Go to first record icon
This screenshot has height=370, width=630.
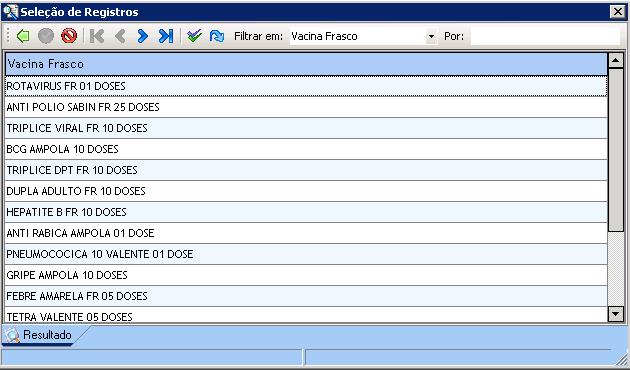click(97, 37)
